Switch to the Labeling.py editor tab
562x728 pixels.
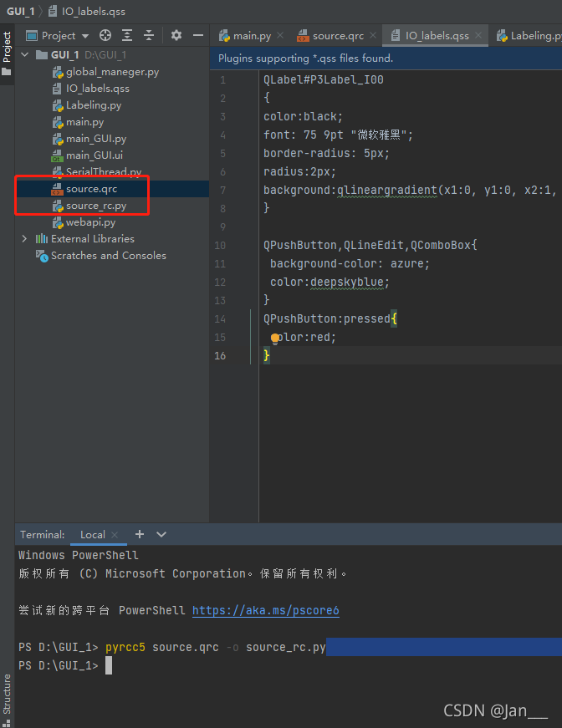(x=529, y=36)
